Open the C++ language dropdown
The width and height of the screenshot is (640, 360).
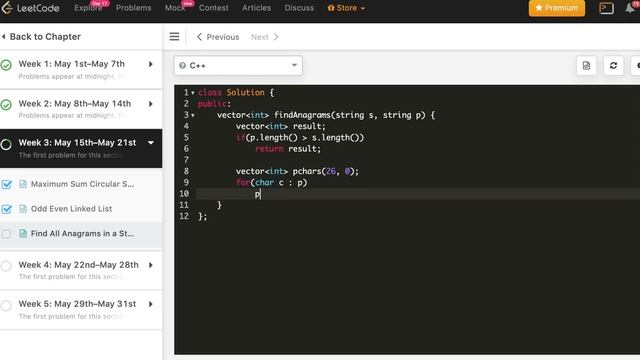[x=238, y=65]
